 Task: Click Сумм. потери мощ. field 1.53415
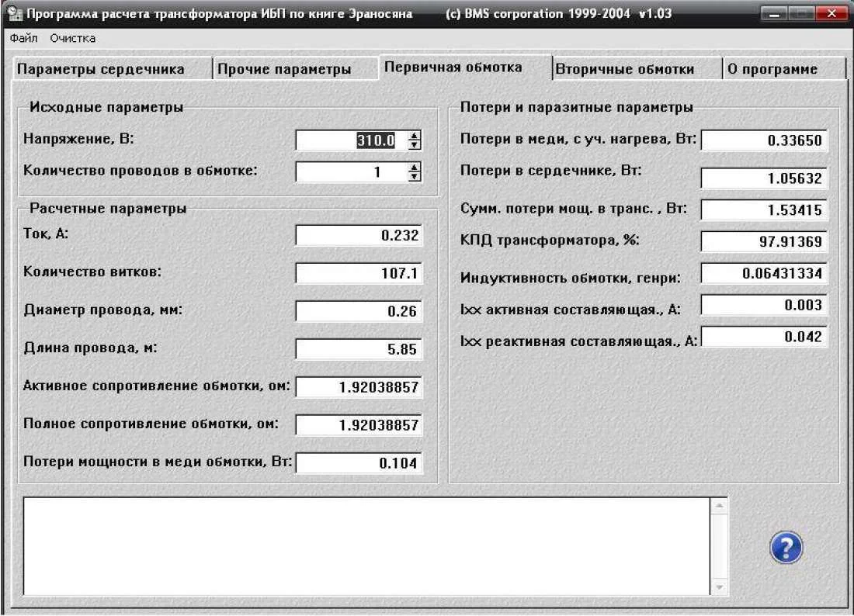[x=764, y=209]
